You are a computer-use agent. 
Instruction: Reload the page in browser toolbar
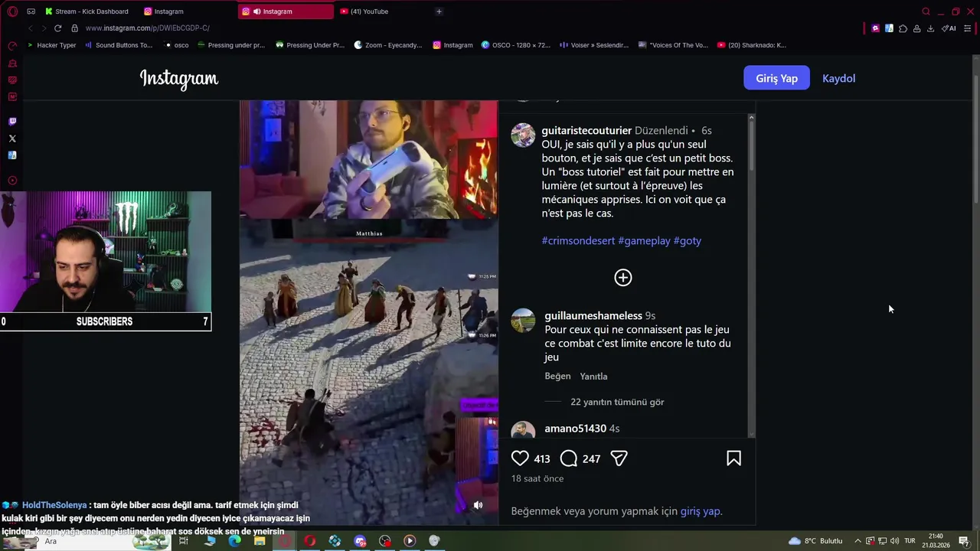pyautogui.click(x=57, y=28)
